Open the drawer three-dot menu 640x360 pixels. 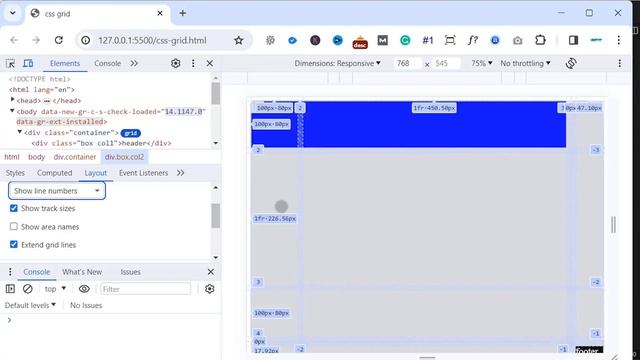10,272
